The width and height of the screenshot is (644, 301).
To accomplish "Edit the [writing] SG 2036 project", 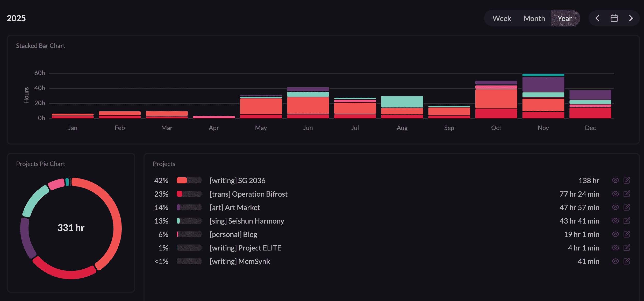I will pyautogui.click(x=627, y=180).
